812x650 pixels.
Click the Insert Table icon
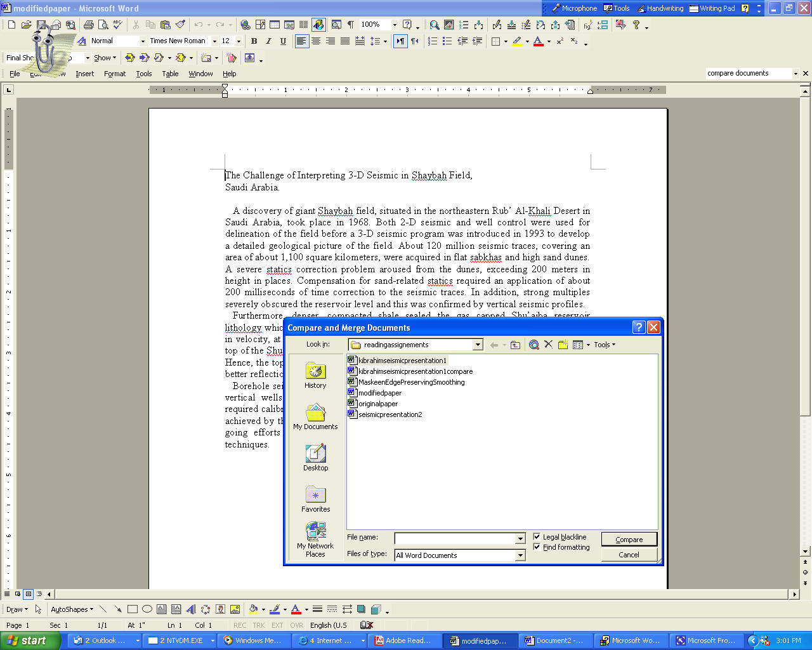click(x=275, y=25)
